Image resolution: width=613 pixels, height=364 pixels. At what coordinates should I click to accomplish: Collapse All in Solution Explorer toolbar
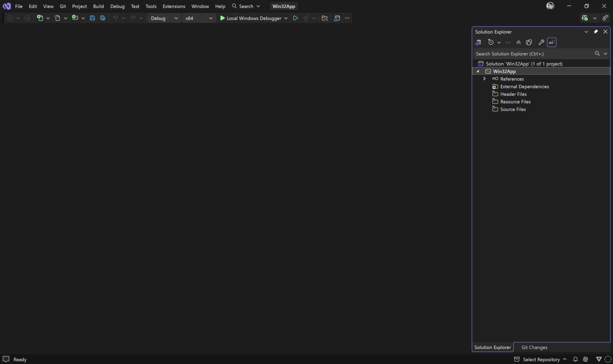tap(518, 42)
